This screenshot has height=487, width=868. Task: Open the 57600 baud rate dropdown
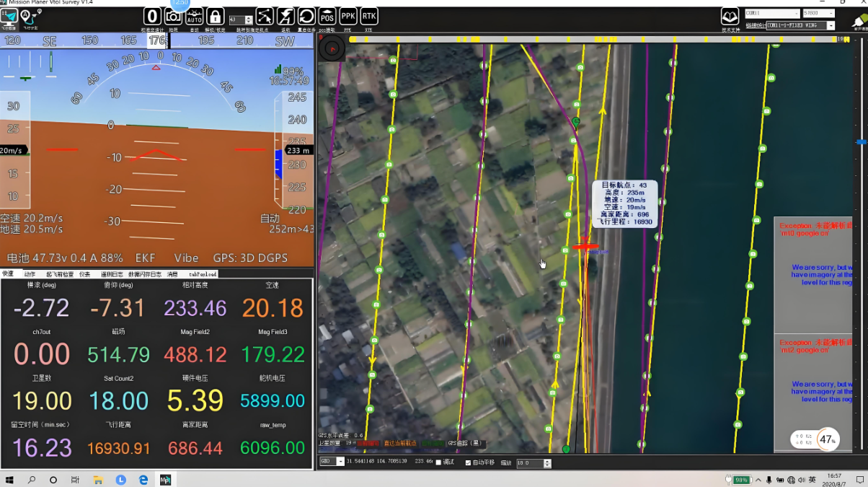(x=831, y=13)
